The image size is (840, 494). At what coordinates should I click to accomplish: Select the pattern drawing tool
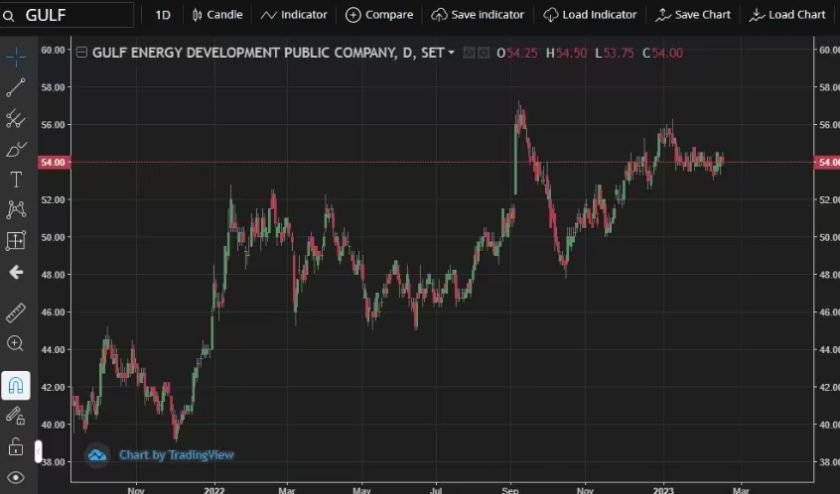pos(16,209)
